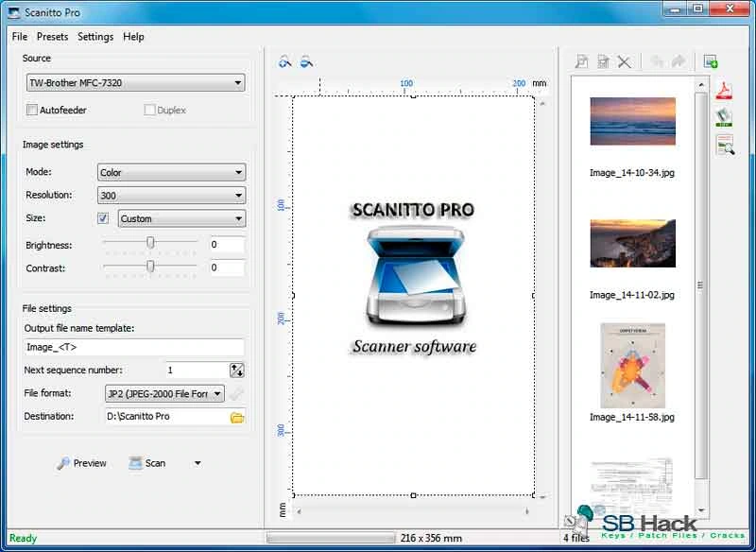Click the bottom center selection handle
Viewport: 756px width, 552px height.
click(x=413, y=495)
